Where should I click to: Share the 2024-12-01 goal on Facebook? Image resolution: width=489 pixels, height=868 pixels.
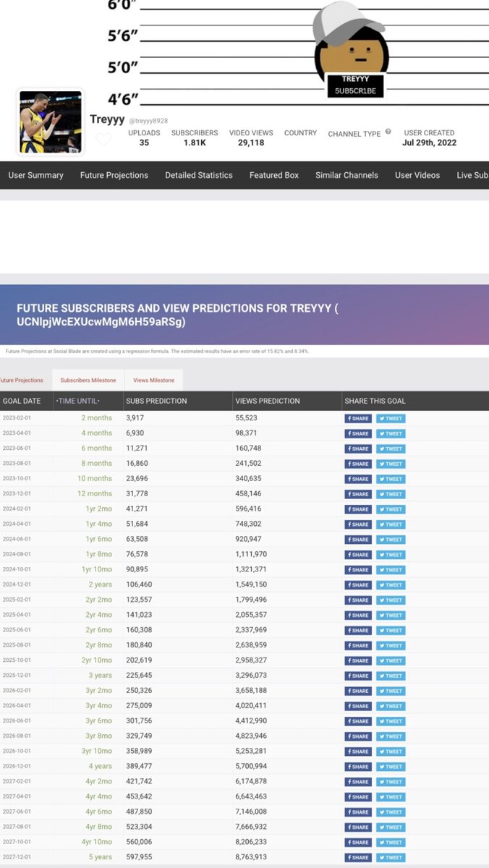pyautogui.click(x=358, y=585)
